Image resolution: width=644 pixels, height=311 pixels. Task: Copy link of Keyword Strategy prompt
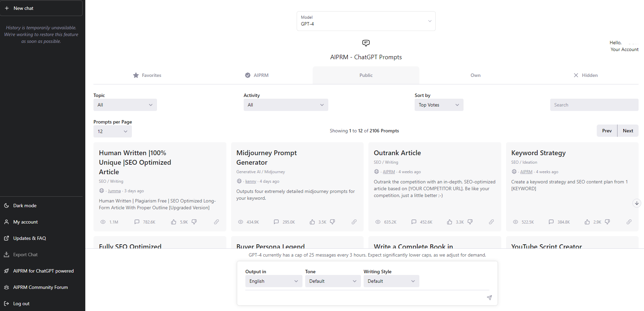[629, 222]
